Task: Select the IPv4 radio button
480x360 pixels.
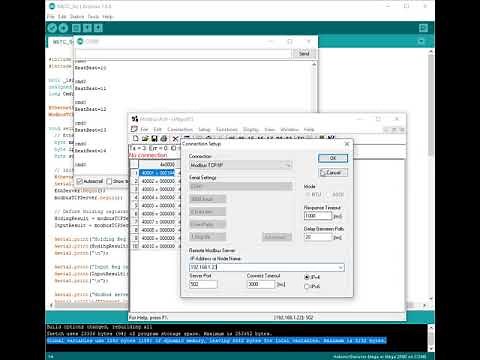Action: pyautogui.click(x=307, y=277)
